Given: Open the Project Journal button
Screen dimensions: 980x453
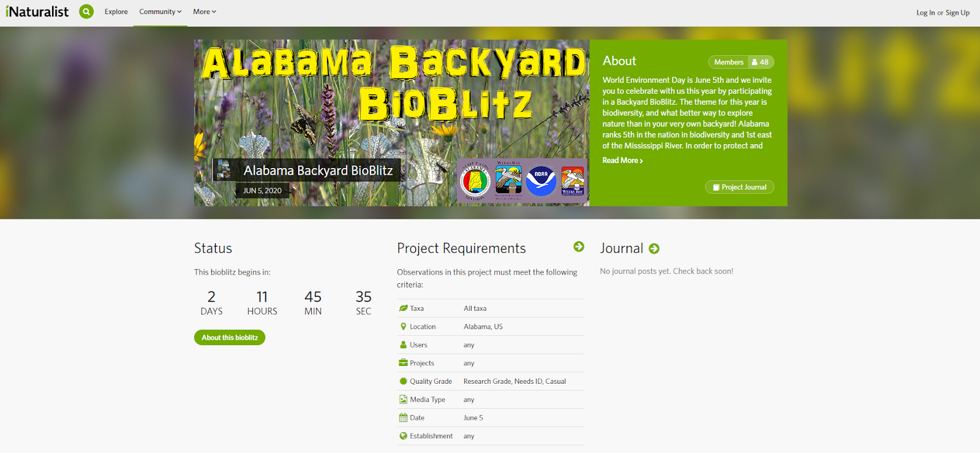Looking at the screenshot, I should tap(739, 187).
